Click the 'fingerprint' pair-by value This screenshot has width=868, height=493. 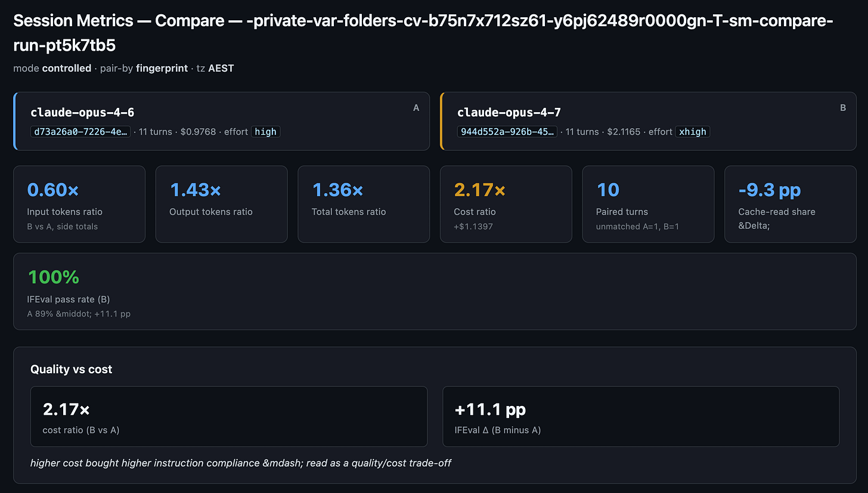pyautogui.click(x=162, y=68)
